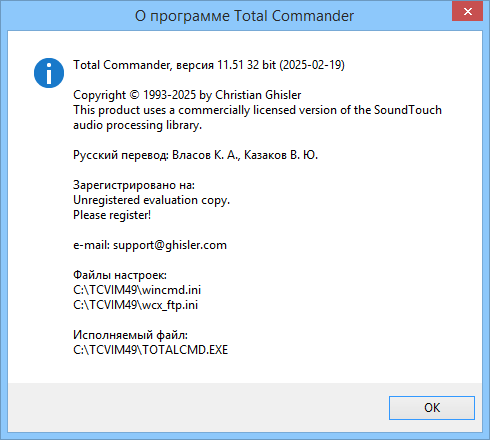Click the TOTALCMD.EXE executable path
This screenshot has height=440, width=490.
(x=151, y=350)
